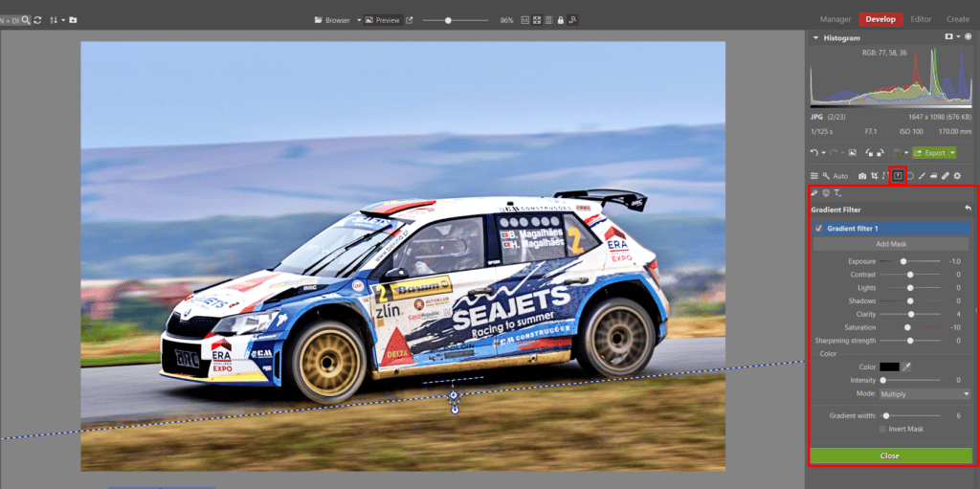Open the Browser/Preview dropdown arrow
The image size is (980, 489).
click(360, 20)
